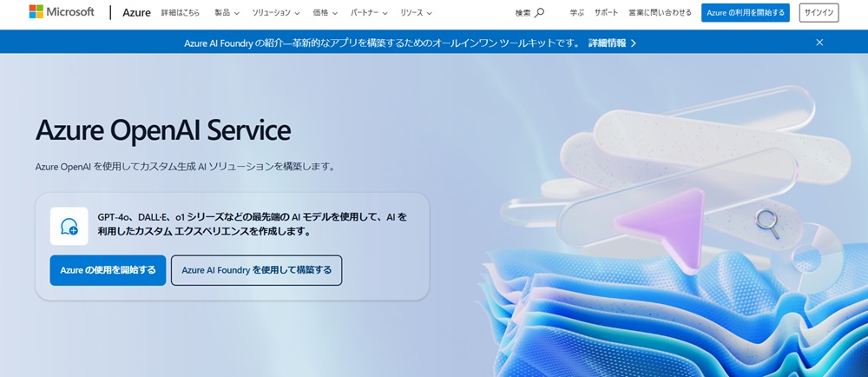Click the arrow chevron after 詳細情報
The image size is (868, 377).
point(634,43)
